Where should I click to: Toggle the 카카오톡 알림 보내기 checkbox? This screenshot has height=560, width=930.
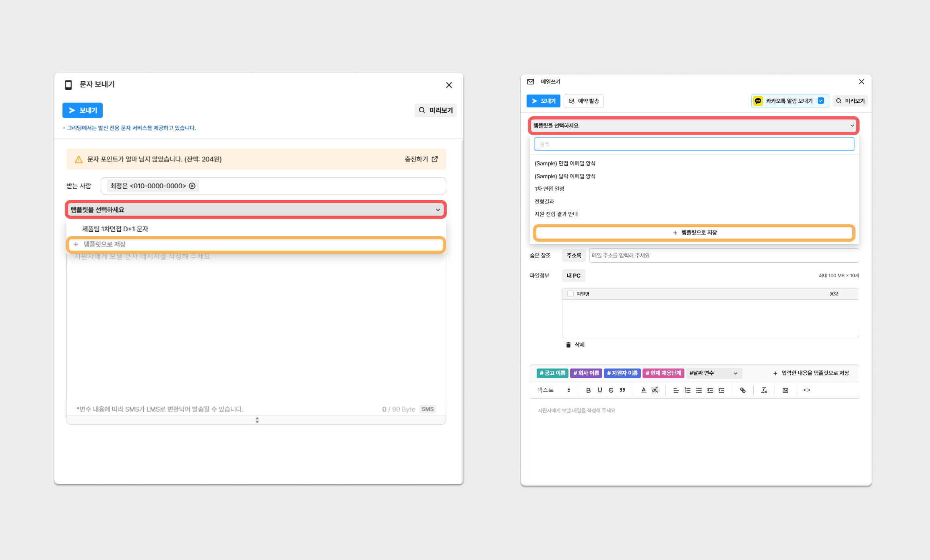tap(821, 101)
